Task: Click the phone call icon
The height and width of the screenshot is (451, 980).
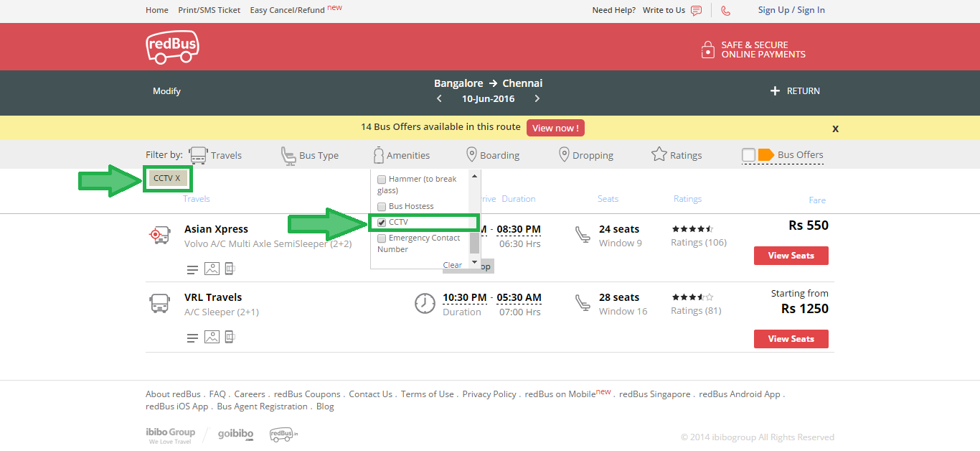Action: tap(725, 11)
